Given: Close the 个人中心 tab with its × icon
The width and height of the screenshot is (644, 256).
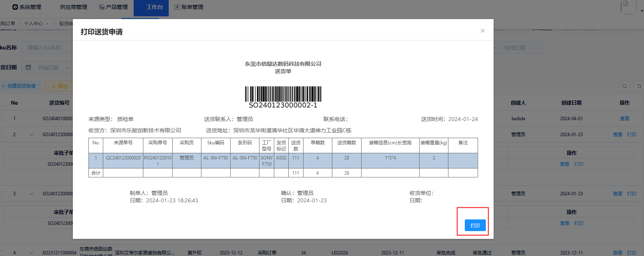Looking at the screenshot, I should tap(47, 24).
